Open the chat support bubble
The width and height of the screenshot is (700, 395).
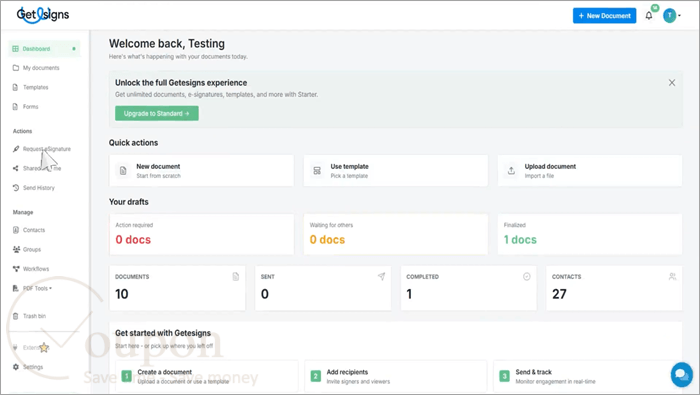coord(682,374)
